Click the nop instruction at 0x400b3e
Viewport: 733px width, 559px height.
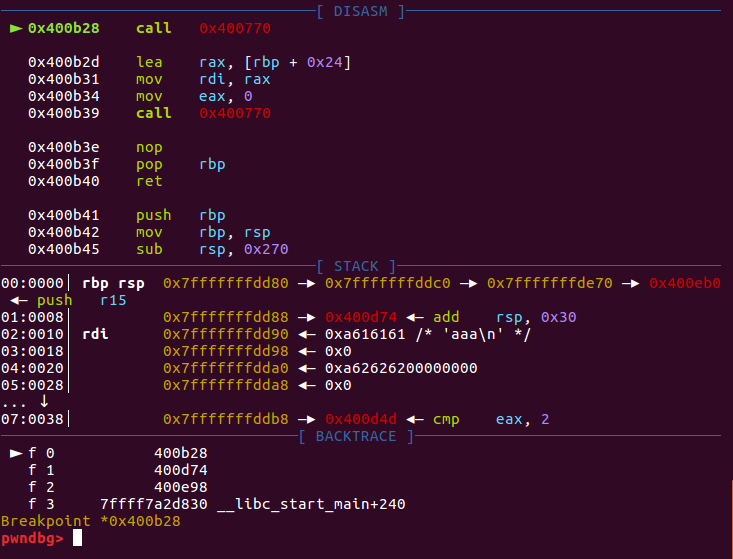tap(149, 147)
